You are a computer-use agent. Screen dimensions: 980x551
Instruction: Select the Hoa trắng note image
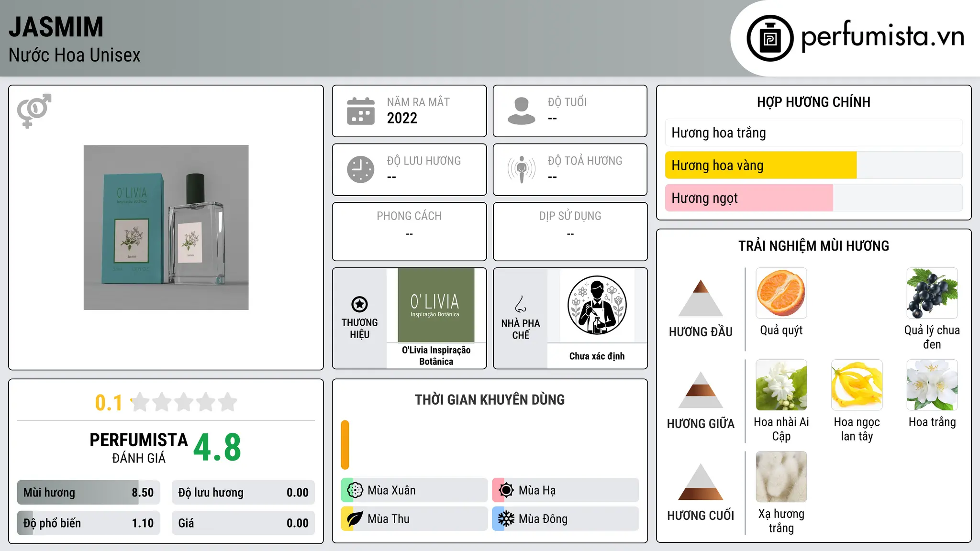pos(932,385)
